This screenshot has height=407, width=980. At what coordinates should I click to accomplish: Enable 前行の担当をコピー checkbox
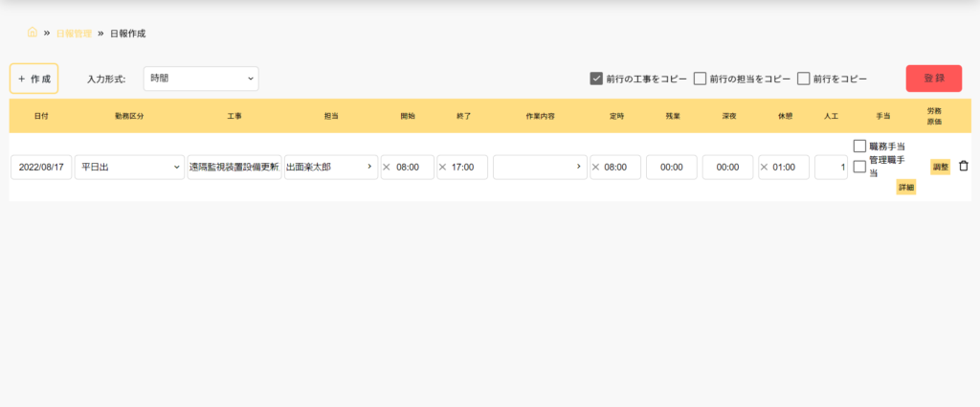pos(700,79)
